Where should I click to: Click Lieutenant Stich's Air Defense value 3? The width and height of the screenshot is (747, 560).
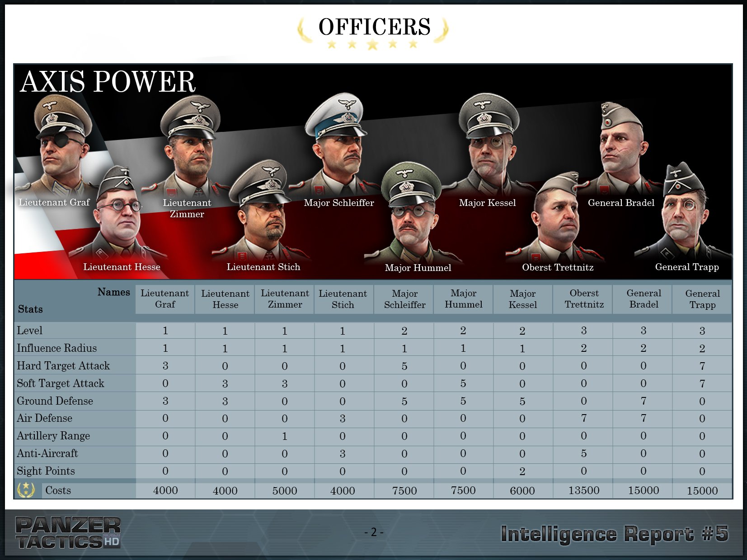point(343,419)
